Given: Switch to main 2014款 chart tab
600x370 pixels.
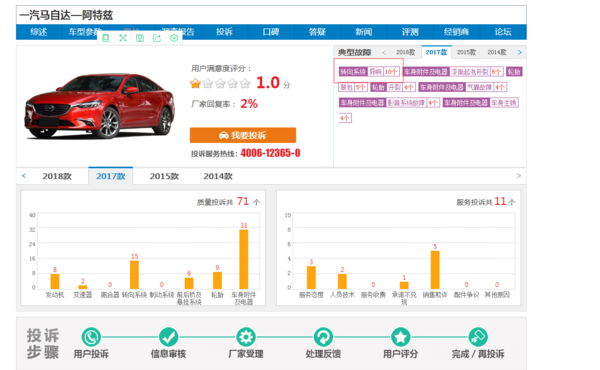Looking at the screenshot, I should point(218,176).
